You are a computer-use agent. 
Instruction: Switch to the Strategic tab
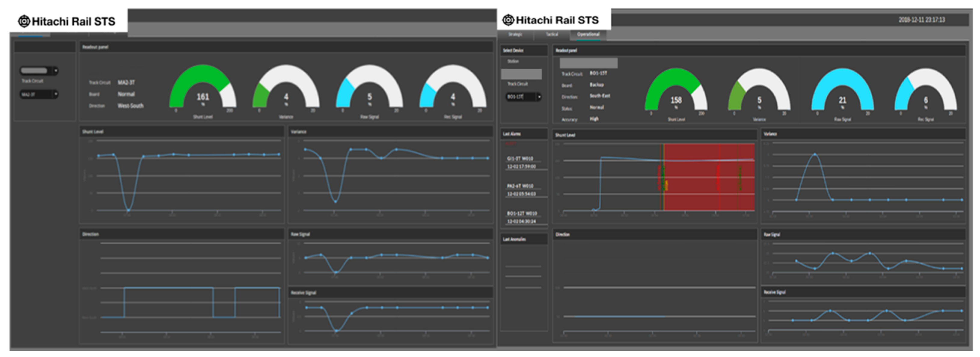tap(515, 34)
